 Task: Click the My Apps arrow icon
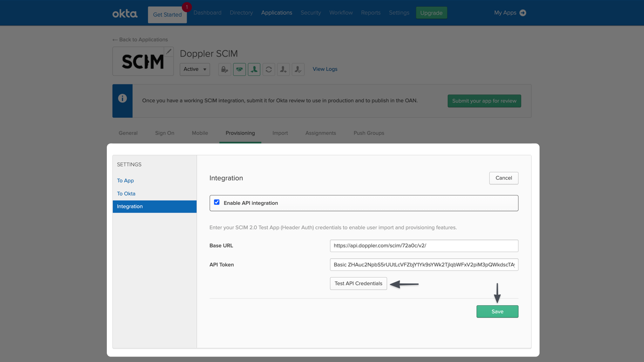coord(523,13)
